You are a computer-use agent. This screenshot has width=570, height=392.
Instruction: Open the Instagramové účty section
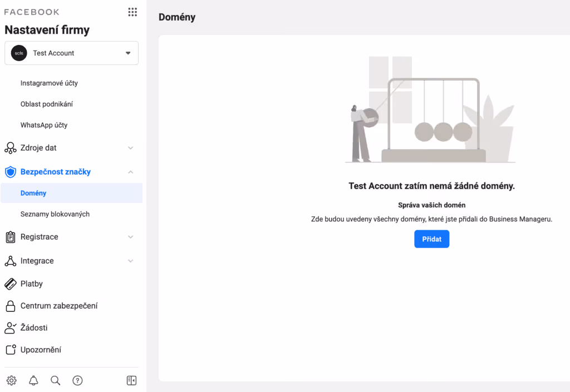coord(49,83)
